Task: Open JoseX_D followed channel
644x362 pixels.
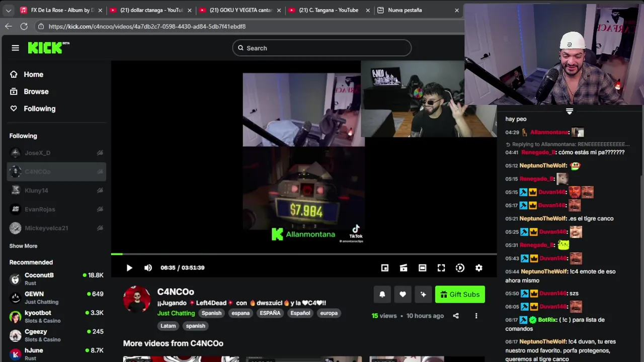Action: tap(56, 153)
